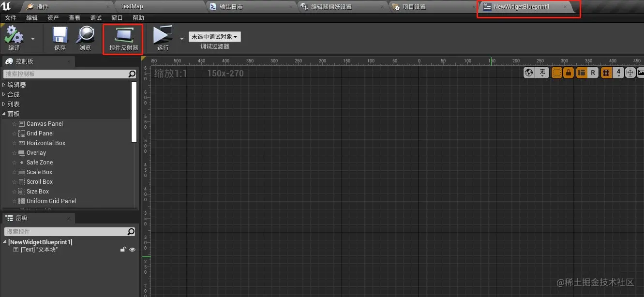The image size is (644, 297).
Task: Click the Unreal Engine logo icon
Action: pos(6,6)
